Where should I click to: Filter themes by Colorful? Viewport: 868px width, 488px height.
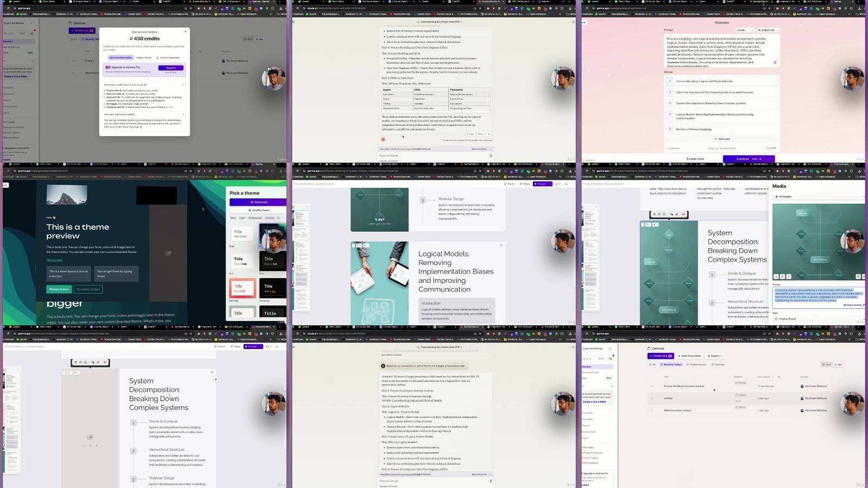pos(270,218)
